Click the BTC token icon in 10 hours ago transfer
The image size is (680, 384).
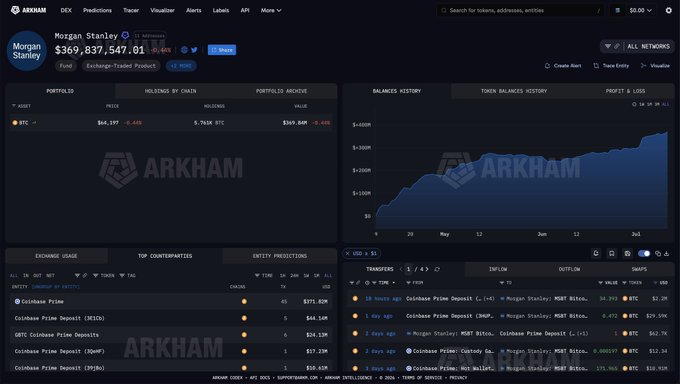point(625,299)
